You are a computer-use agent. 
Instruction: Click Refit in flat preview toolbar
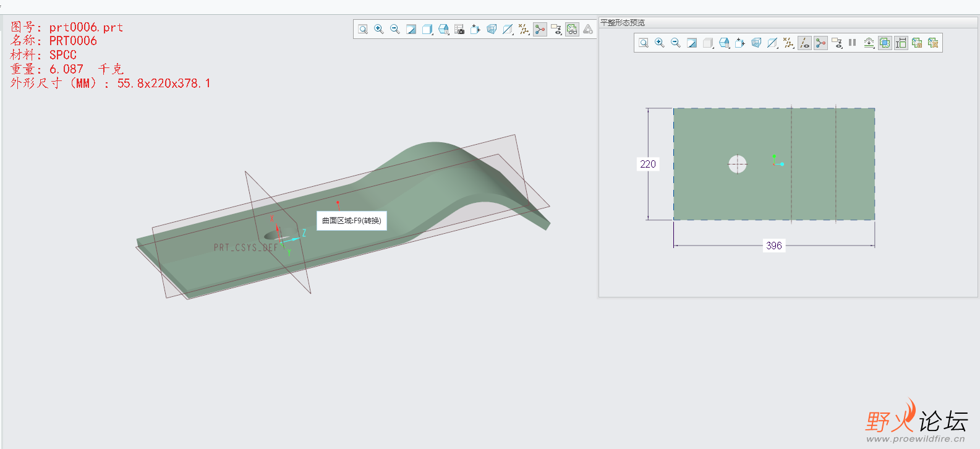[644, 43]
